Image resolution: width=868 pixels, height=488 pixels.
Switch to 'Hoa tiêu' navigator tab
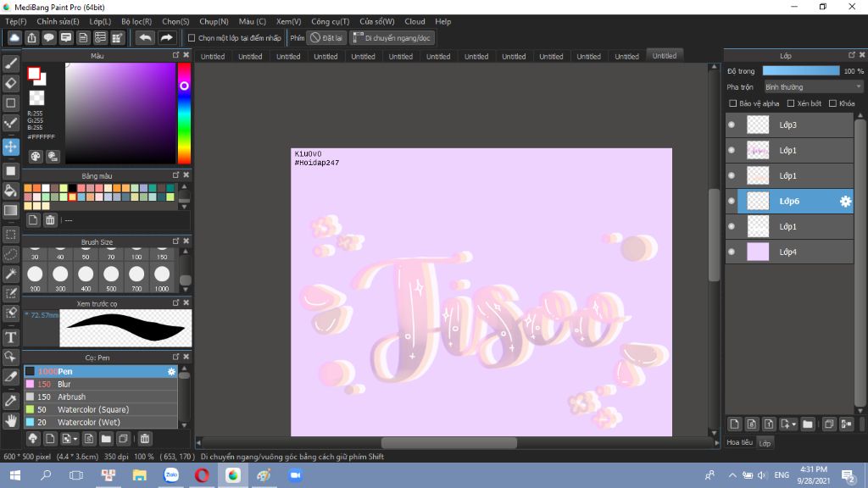[739, 442]
